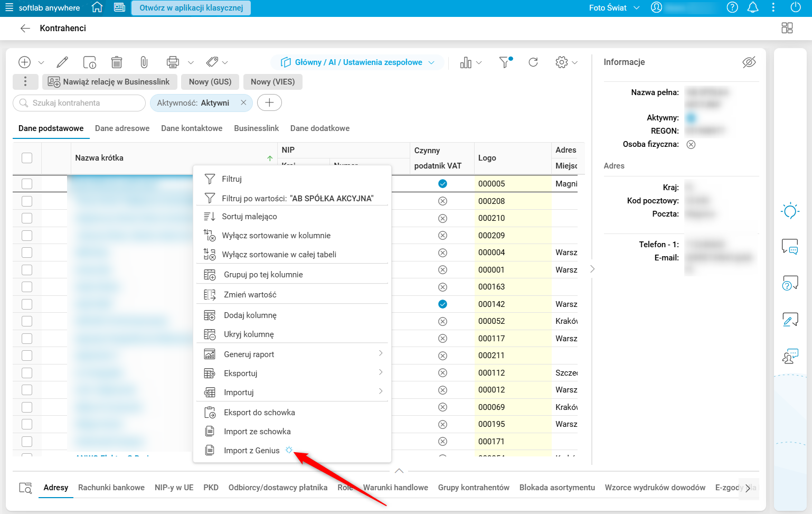
Task: Go back from Kontrahenci
Action: coord(25,29)
